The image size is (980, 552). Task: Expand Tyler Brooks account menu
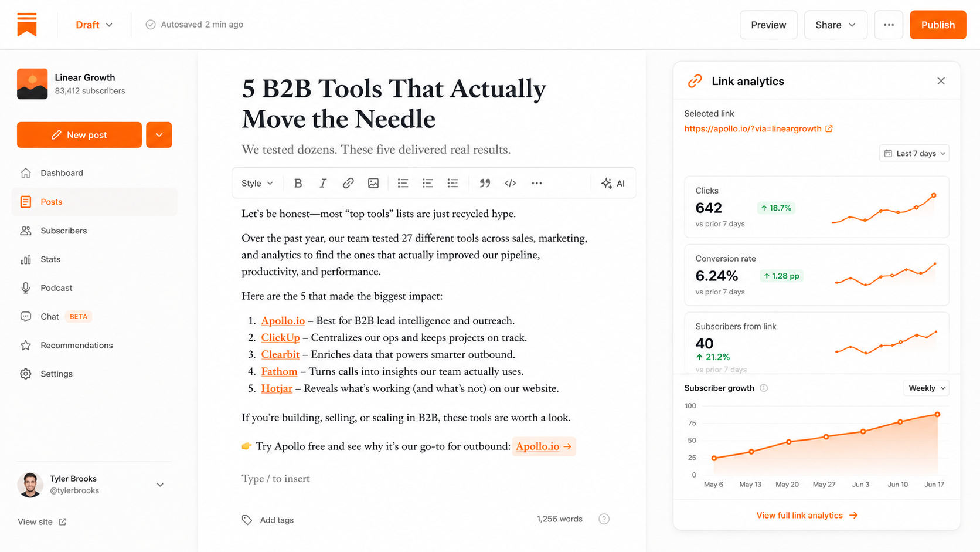pos(160,485)
